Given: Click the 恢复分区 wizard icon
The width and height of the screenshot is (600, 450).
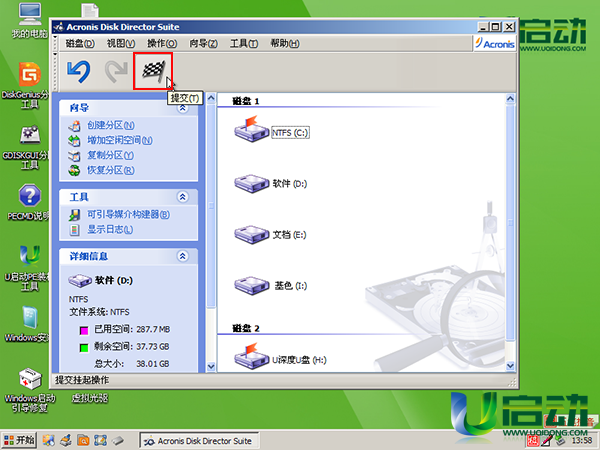Looking at the screenshot, I should pos(75,170).
